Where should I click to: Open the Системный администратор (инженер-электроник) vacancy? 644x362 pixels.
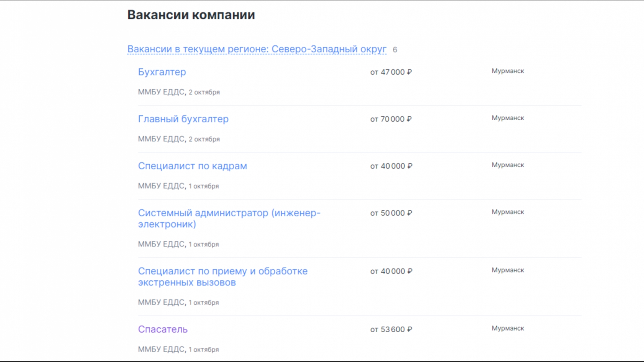coord(229,218)
